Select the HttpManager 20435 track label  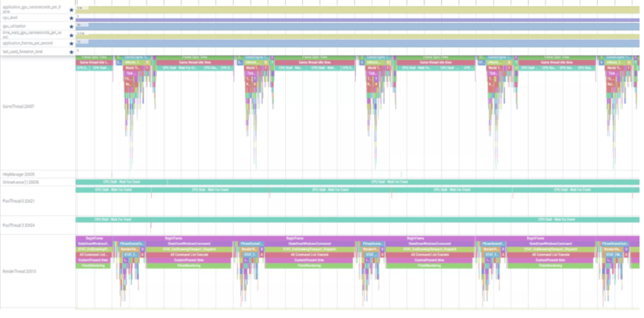pos(18,174)
